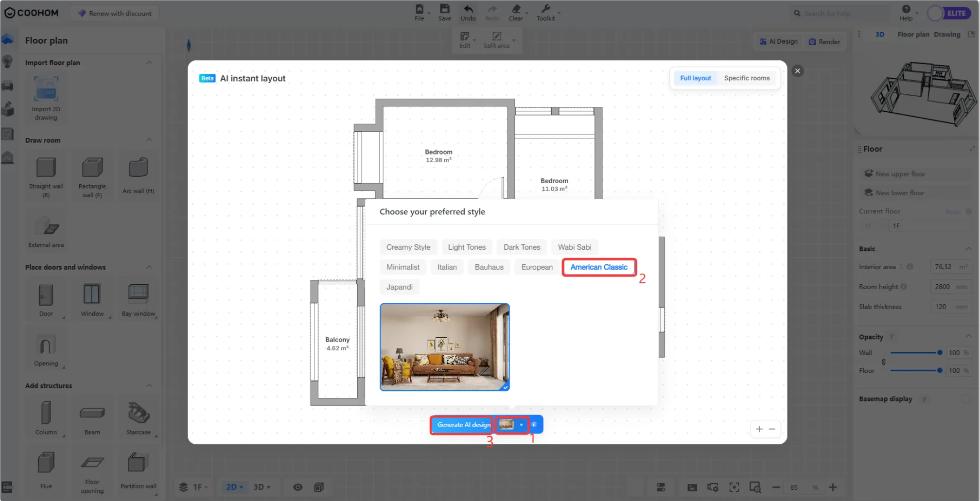Collapse the Basic properties section
This screenshot has height=501, width=980.
[x=968, y=248]
